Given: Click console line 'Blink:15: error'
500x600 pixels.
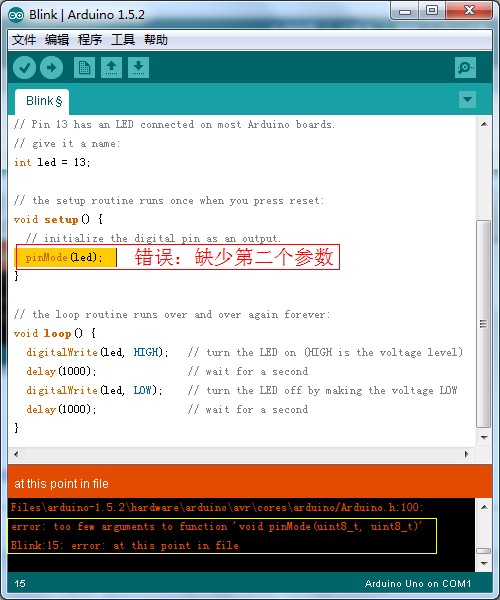Looking at the screenshot, I should [125, 545].
